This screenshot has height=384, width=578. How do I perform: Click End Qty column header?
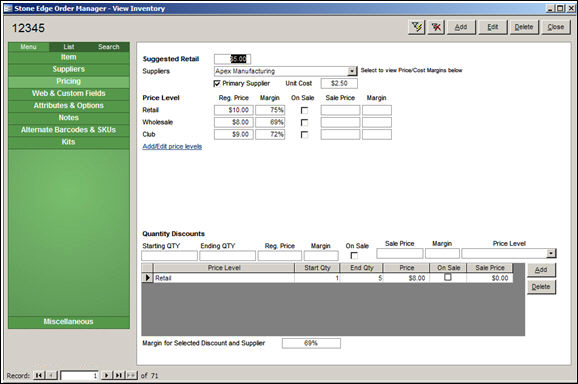click(x=362, y=268)
